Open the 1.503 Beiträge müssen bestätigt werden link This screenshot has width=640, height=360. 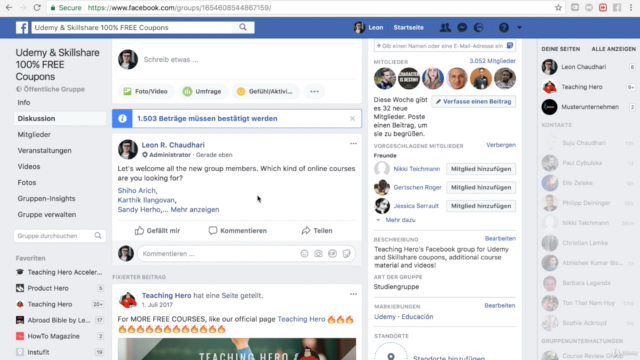coord(207,118)
